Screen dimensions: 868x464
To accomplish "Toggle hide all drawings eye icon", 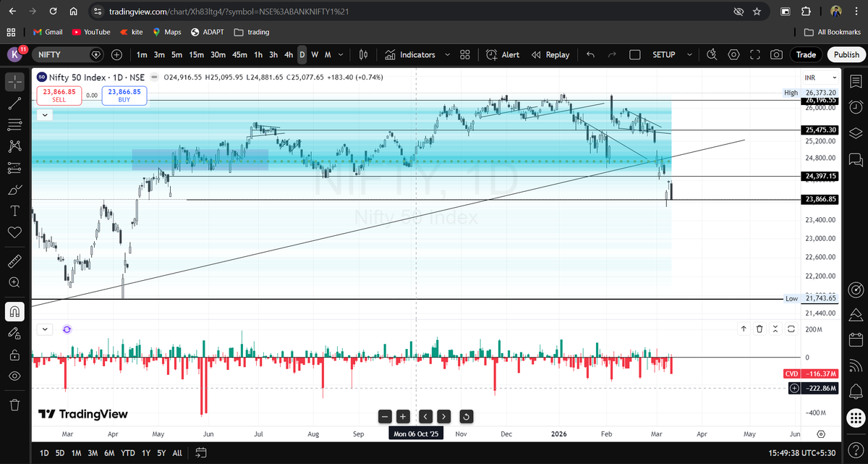I will click(14, 376).
